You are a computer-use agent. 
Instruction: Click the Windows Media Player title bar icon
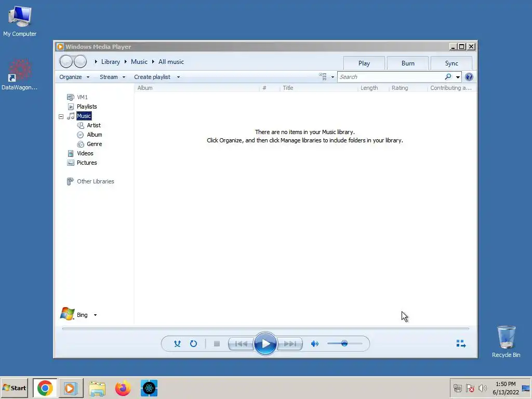(60, 46)
